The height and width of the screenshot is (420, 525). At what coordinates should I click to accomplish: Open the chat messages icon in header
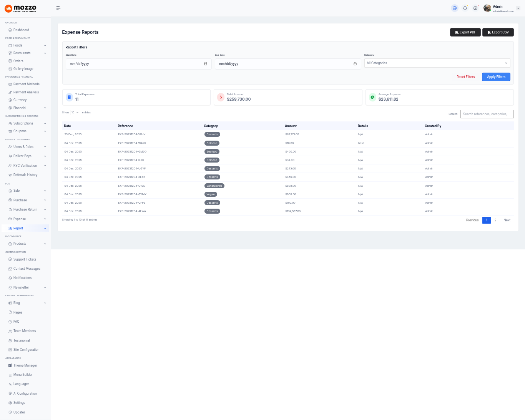pos(475,8)
